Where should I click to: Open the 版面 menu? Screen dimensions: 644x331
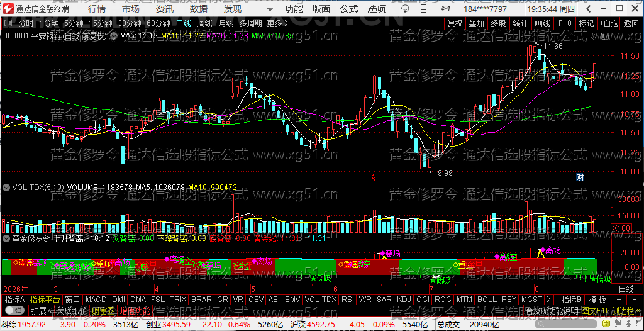[321, 9]
